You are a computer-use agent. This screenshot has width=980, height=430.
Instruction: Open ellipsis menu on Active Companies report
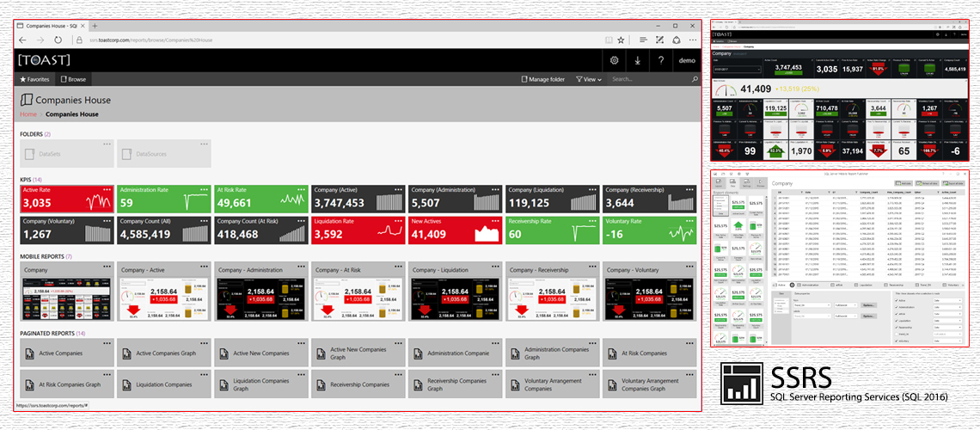(107, 342)
